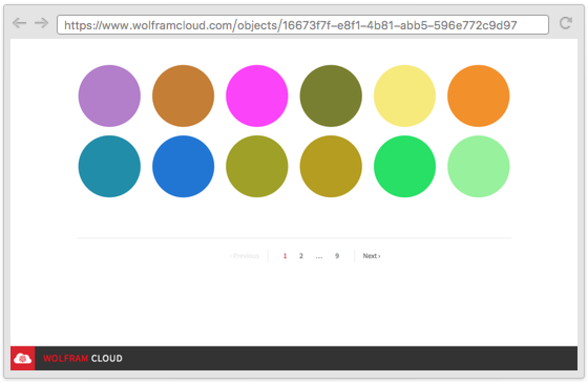Choose the blue color circle

tap(183, 166)
